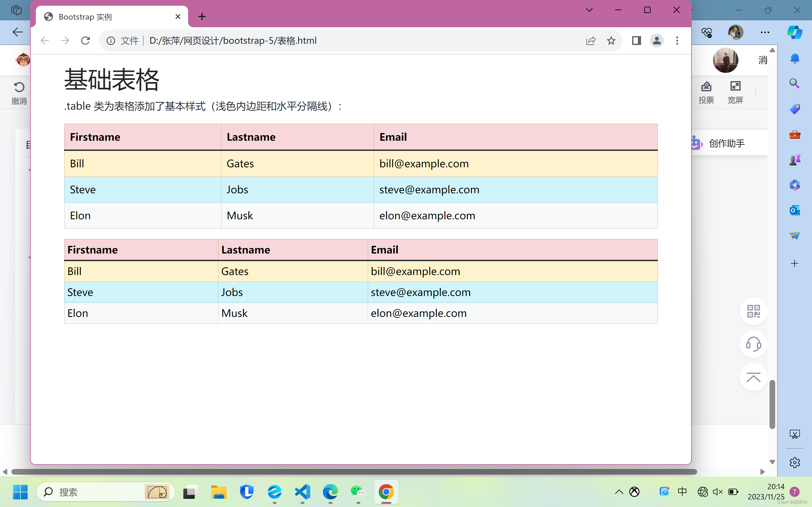Click the horizontal scrollbar at bottom

click(354, 472)
